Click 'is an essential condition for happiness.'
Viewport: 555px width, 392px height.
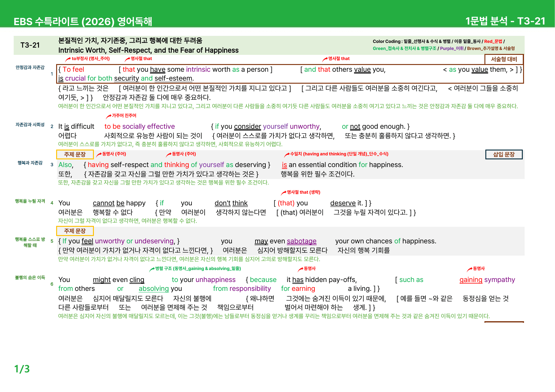pos(342,165)
